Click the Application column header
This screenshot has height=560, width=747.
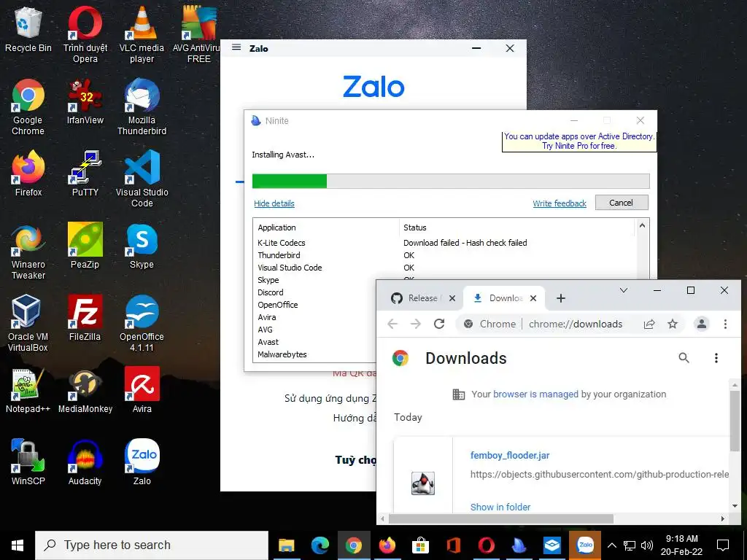coord(327,227)
